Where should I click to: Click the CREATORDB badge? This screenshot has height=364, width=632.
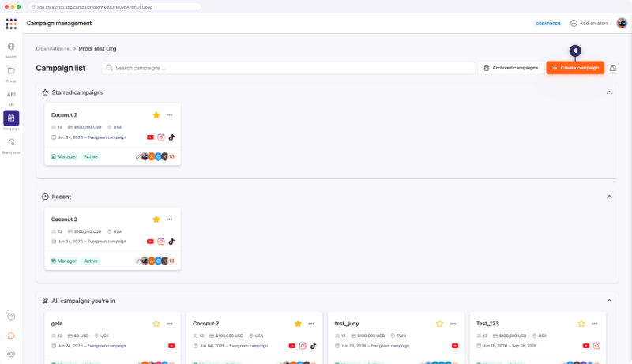(x=547, y=24)
